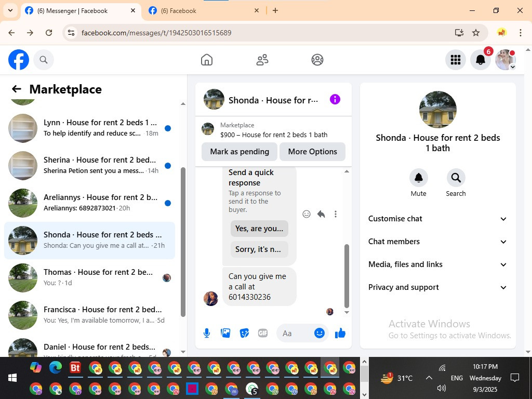Screen dimensions: 532x399
Task: React to message with emoji icon
Action: (307, 214)
